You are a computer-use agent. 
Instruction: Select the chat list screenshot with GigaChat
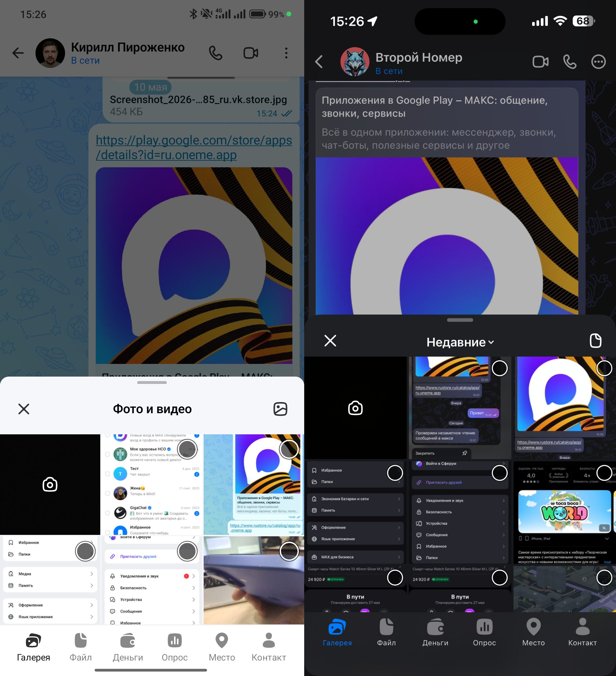click(187, 449)
